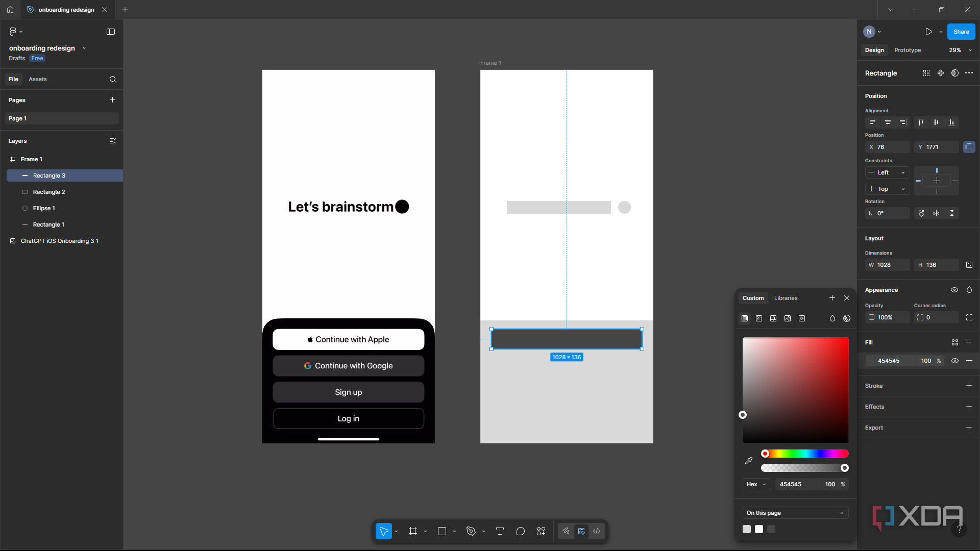Viewport: 980px width, 551px height.
Task: Expand onboarding redesign file name chevron
Action: tap(84, 48)
